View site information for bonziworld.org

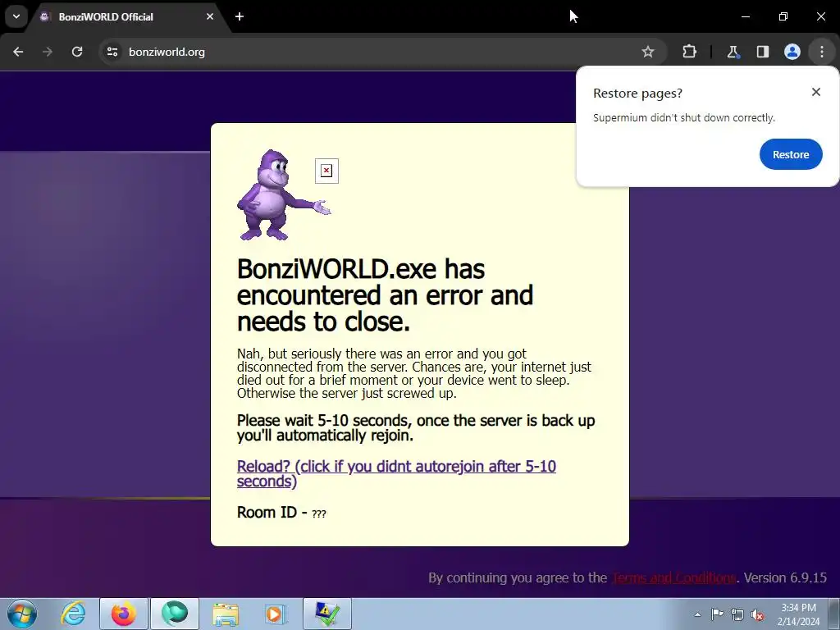tap(112, 52)
